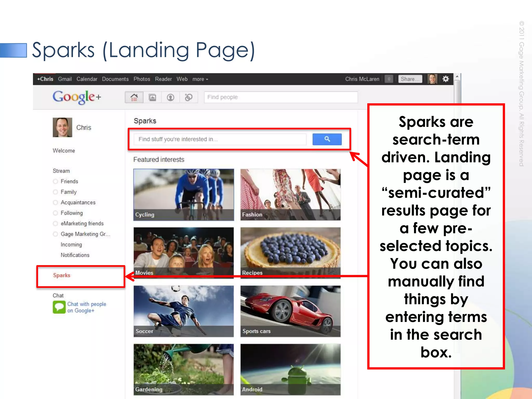Click the Welcome link in sidebar
Screen dimensions: 532x399
click(64, 151)
